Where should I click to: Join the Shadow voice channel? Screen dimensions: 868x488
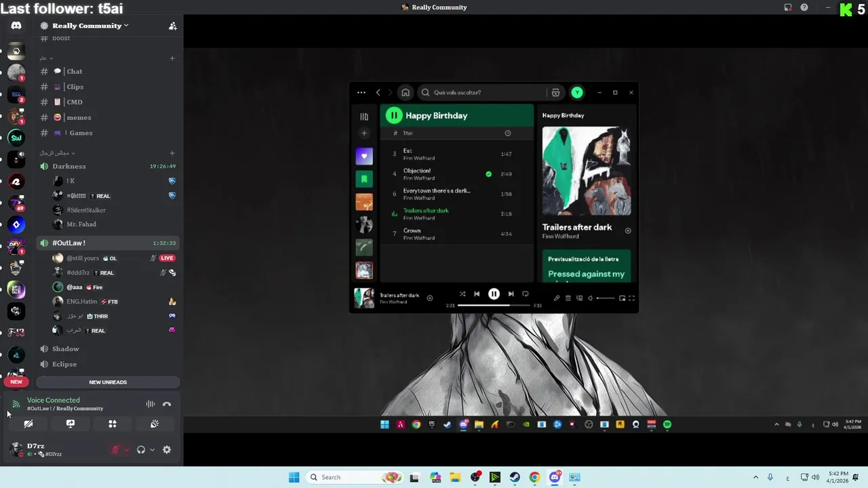point(108,348)
